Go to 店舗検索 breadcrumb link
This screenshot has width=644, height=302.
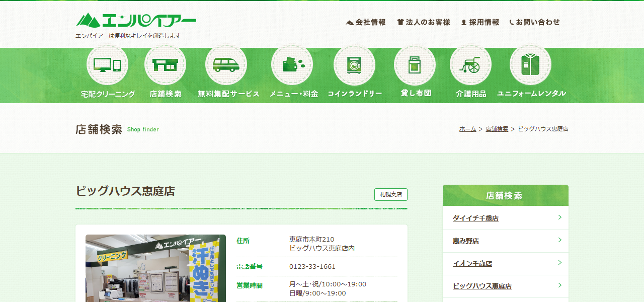[497, 129]
